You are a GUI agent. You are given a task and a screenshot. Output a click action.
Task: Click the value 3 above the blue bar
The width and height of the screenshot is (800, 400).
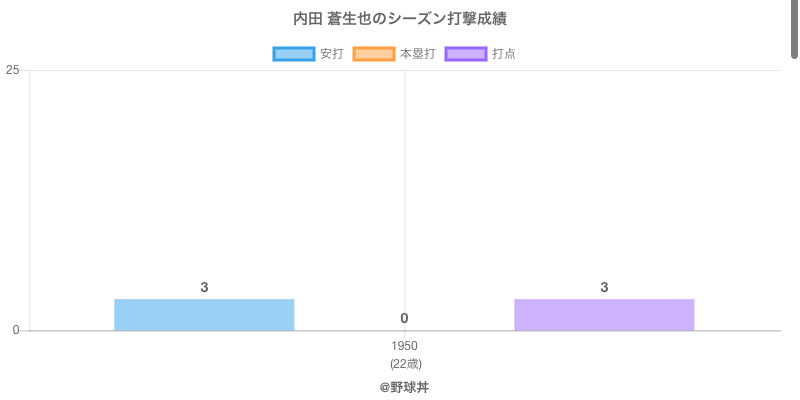point(204,287)
